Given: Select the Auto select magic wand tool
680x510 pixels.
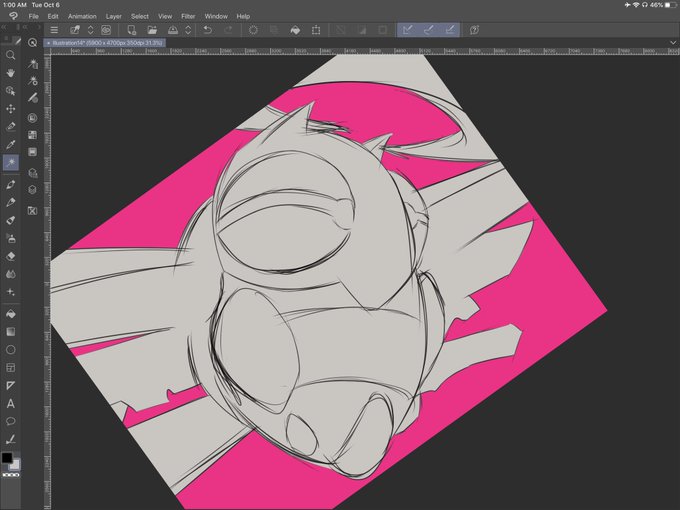Looking at the screenshot, I should point(10,162).
